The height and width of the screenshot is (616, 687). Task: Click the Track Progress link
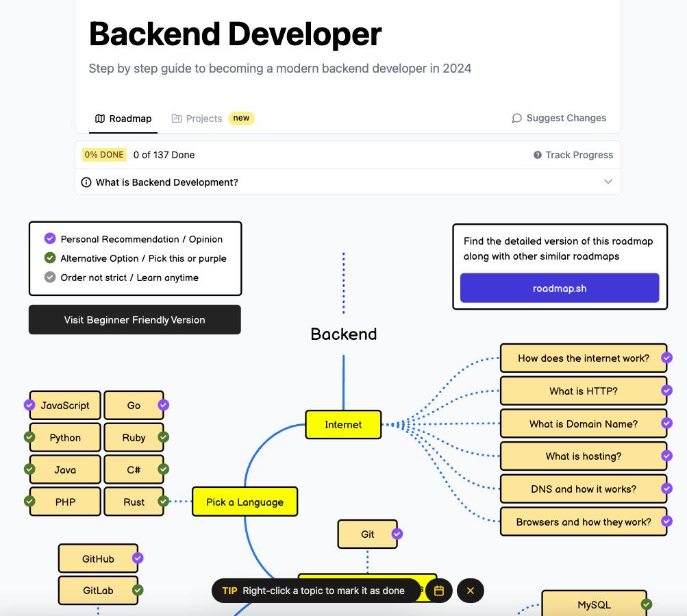coord(573,155)
